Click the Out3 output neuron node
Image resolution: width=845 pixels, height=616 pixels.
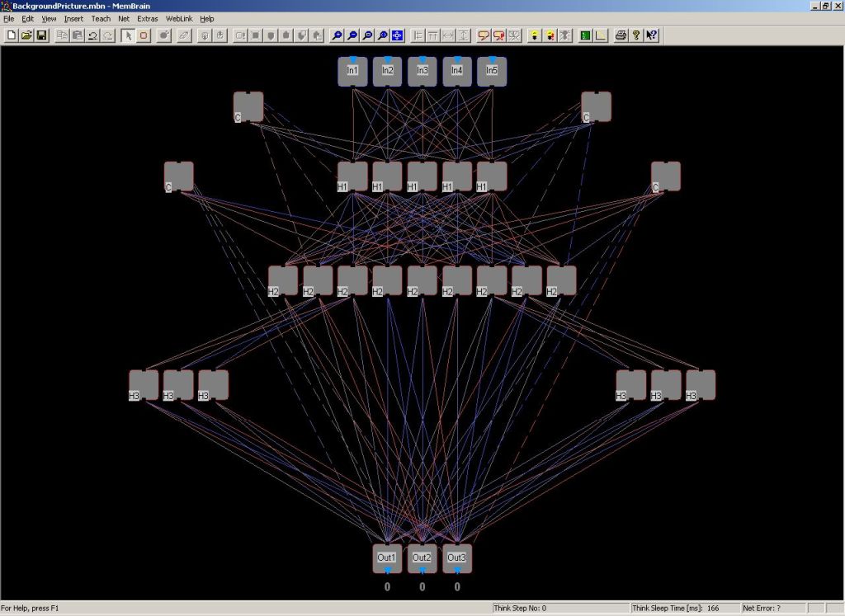click(x=457, y=558)
